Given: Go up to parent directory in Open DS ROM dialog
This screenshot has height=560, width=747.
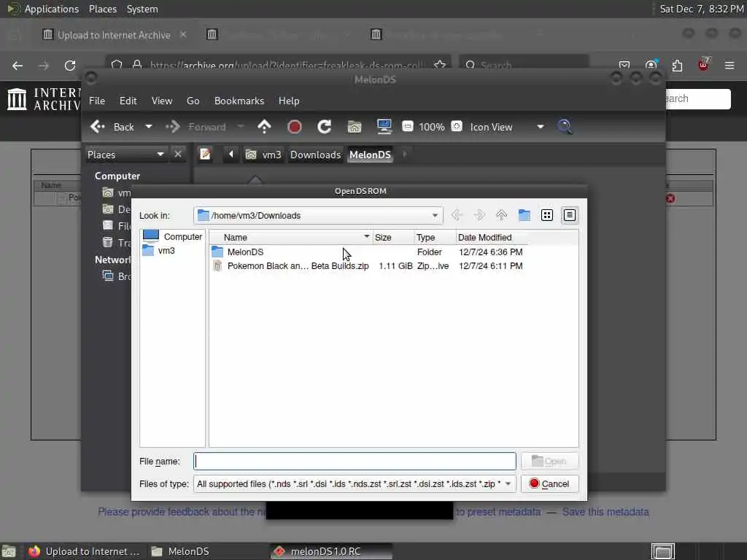Looking at the screenshot, I should [x=501, y=215].
